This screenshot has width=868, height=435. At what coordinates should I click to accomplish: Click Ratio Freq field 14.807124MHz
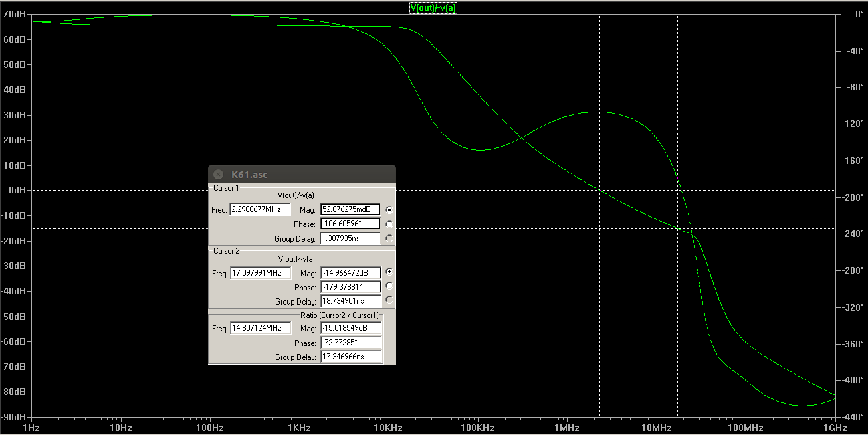[260, 328]
